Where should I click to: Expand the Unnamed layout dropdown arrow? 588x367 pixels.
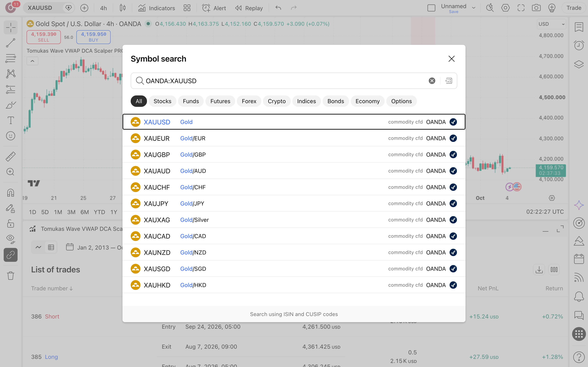[473, 8]
